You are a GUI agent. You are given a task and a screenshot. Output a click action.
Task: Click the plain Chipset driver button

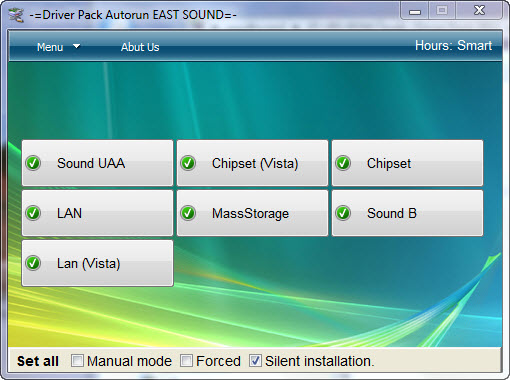coord(407,163)
